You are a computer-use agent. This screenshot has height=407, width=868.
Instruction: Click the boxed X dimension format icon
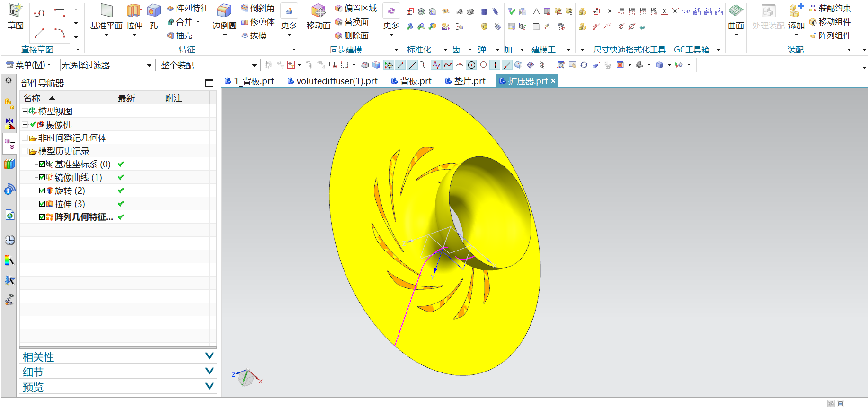664,11
